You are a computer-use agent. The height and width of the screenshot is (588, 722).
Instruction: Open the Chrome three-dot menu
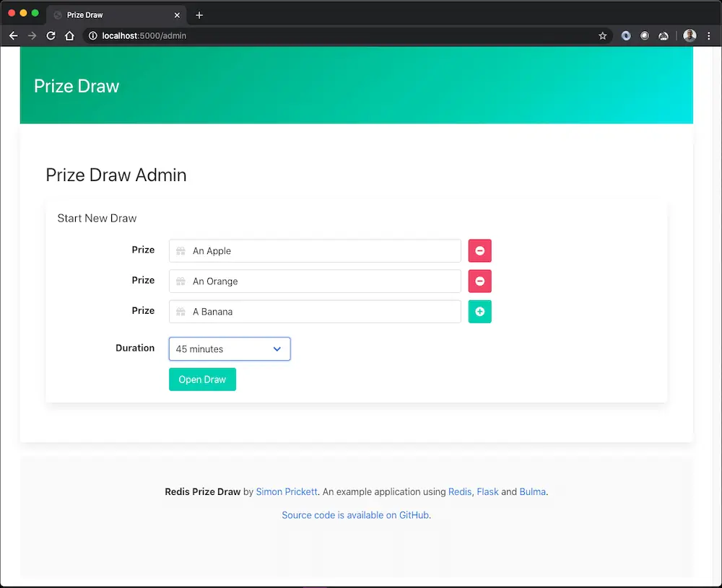pos(709,35)
